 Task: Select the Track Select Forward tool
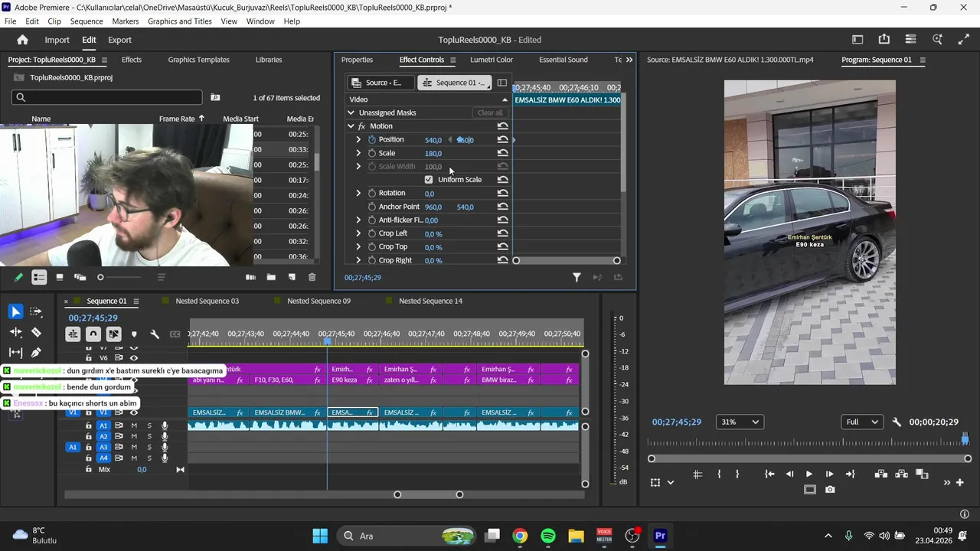click(x=36, y=311)
